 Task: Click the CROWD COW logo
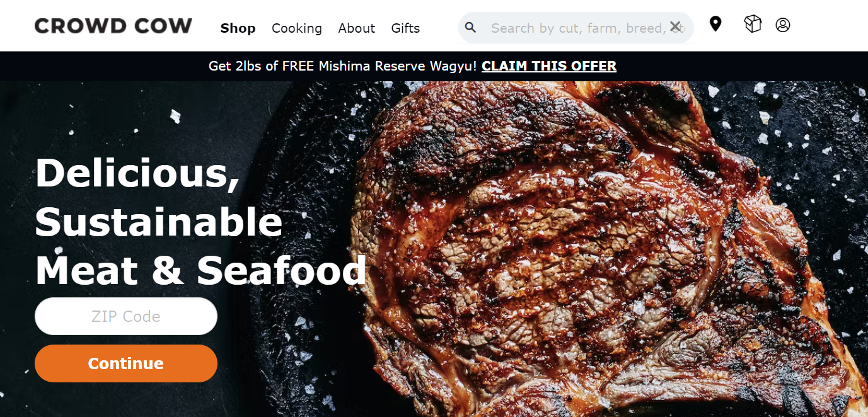[113, 26]
